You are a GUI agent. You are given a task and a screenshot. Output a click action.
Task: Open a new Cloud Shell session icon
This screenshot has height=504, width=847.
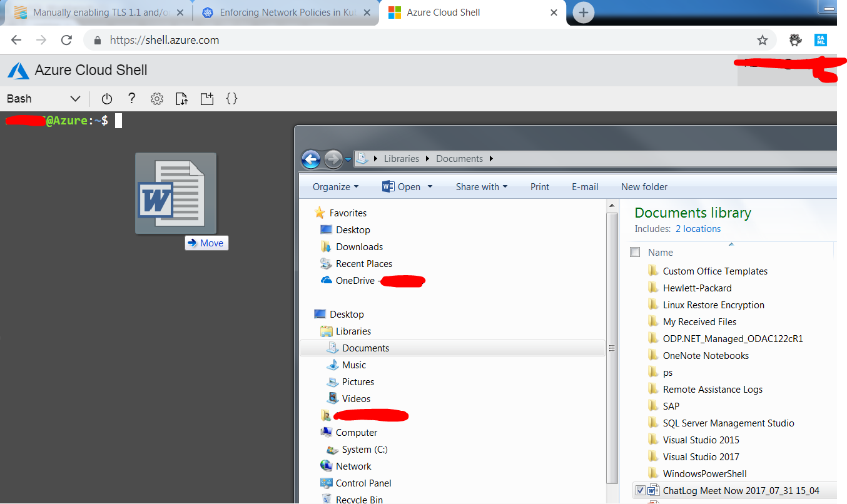206,98
